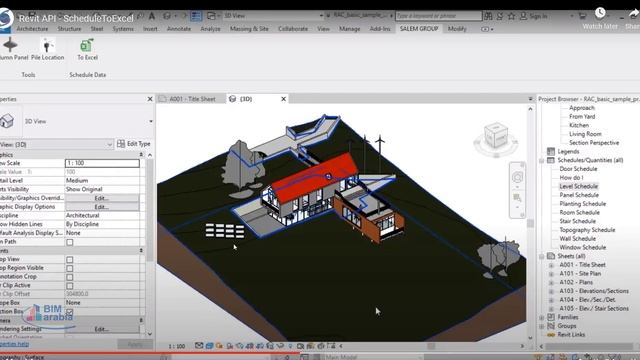Screen dimensions: 640x360
Task: Click the Text 'A' icon in quick access toolbar
Action: coord(152,16)
